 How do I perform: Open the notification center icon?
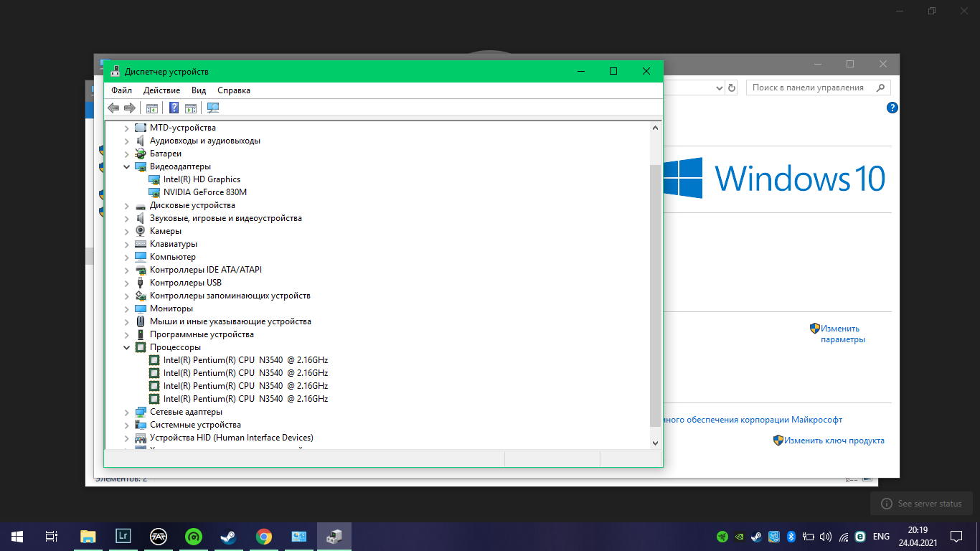[x=956, y=536]
